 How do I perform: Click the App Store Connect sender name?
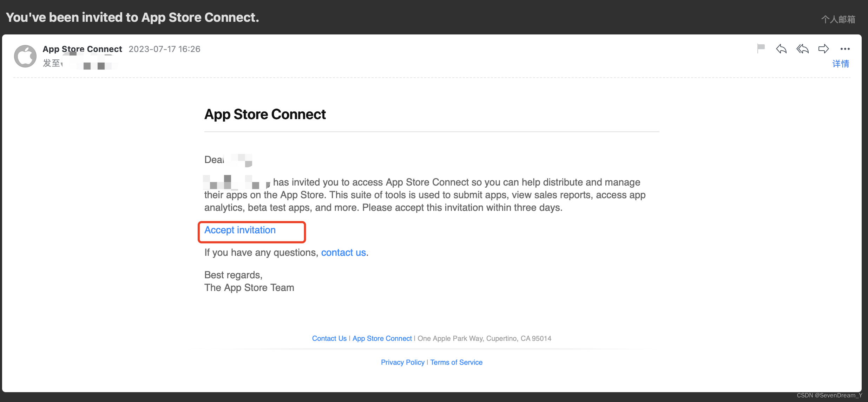82,49
